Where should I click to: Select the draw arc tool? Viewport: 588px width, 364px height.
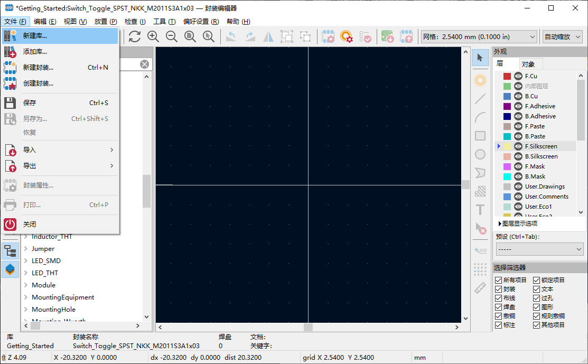[x=480, y=117]
